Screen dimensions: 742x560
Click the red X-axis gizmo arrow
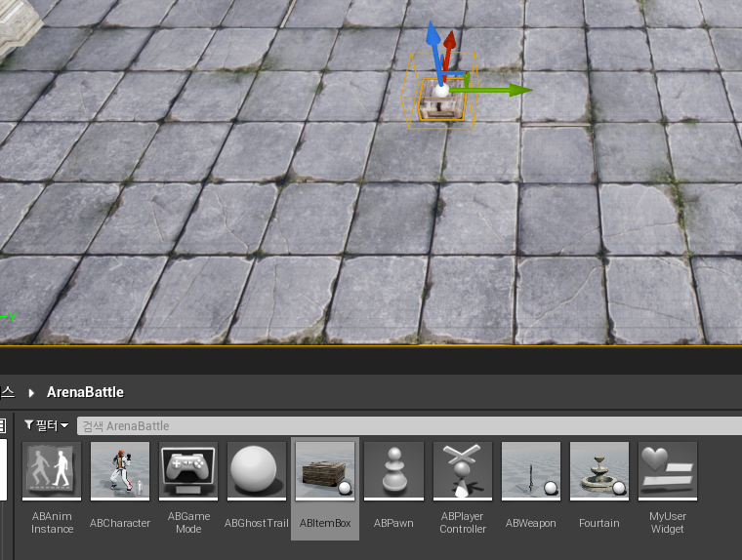[x=450, y=39]
